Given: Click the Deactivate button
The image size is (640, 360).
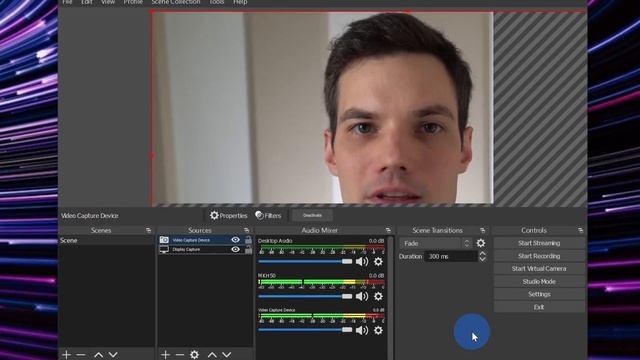Looking at the screenshot, I should (312, 215).
